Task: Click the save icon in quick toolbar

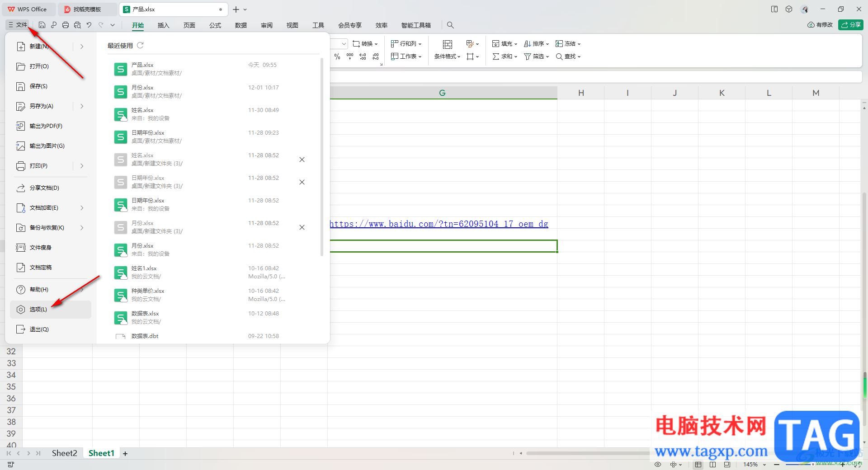Action: point(42,25)
